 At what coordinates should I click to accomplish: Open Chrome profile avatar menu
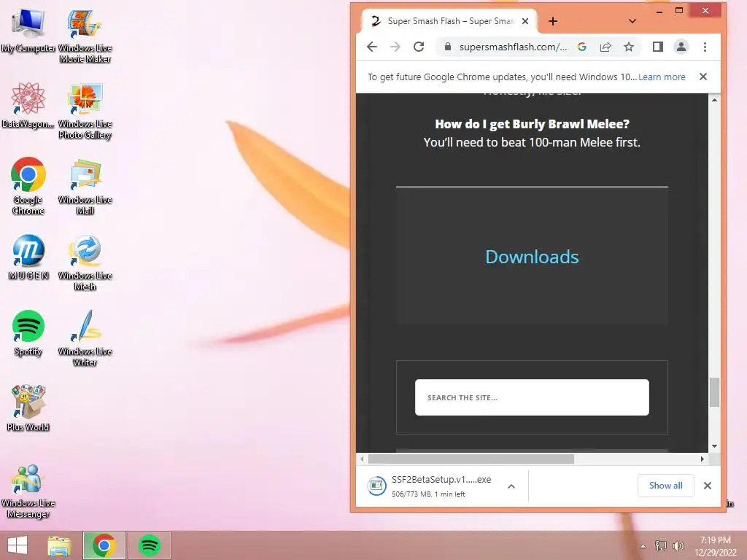pos(681,47)
